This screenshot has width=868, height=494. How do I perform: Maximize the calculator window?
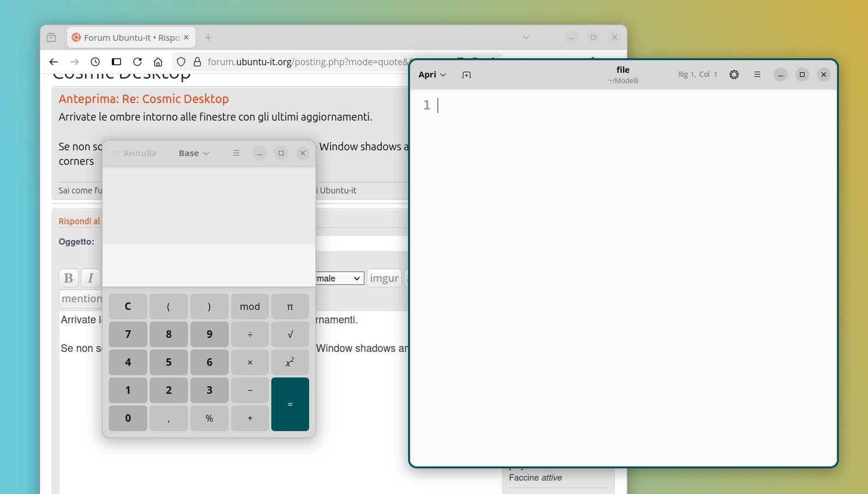coord(281,153)
